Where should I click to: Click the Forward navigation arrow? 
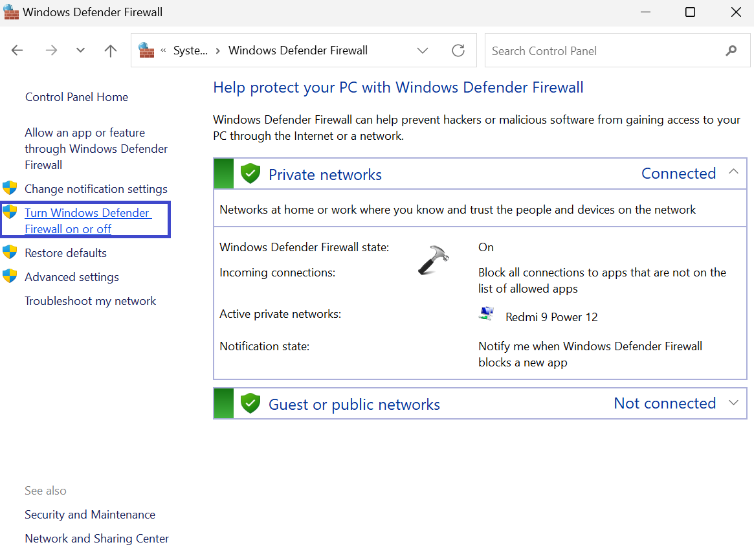coord(51,50)
